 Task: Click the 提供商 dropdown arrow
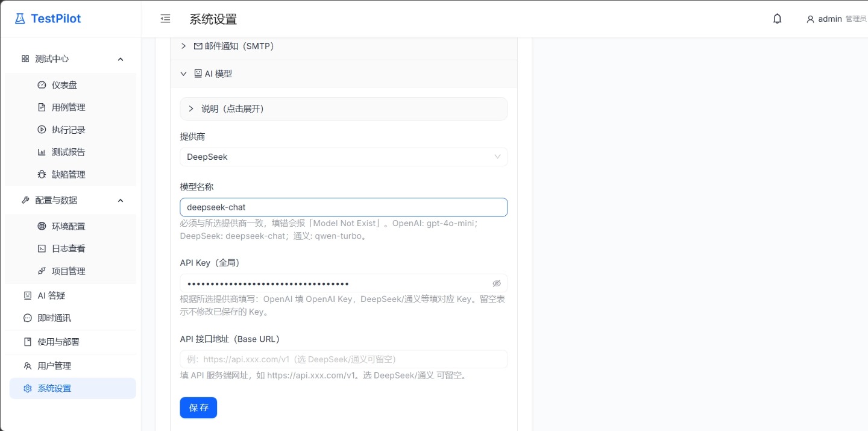tap(498, 157)
